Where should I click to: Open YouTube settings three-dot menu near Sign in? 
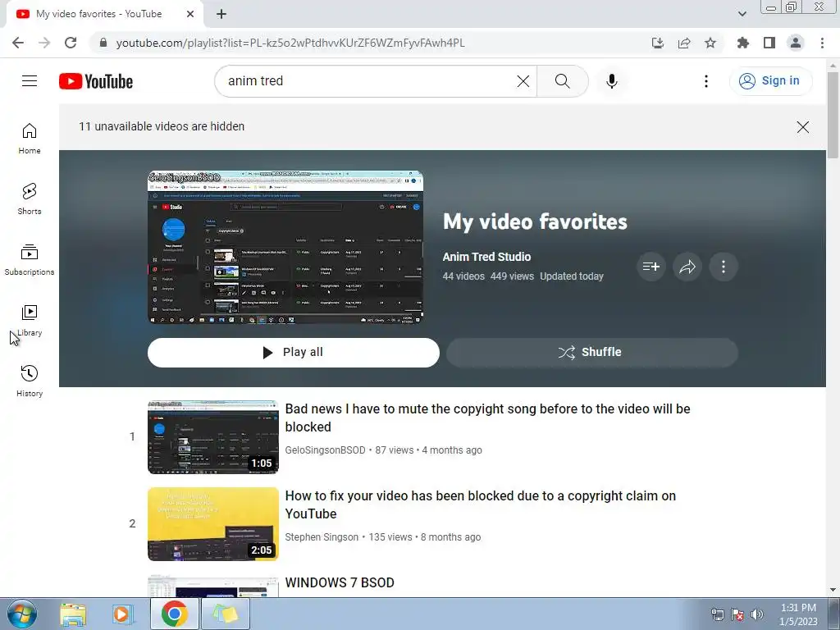[x=706, y=81]
